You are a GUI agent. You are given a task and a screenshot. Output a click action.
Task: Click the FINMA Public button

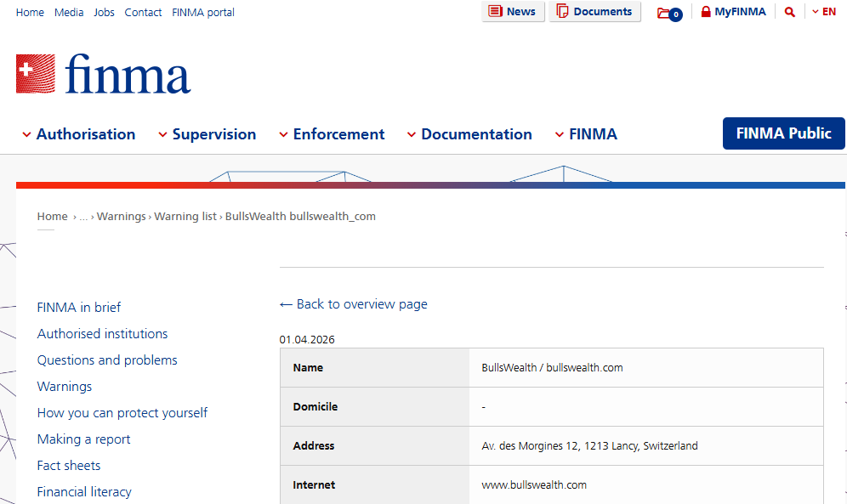[784, 133]
